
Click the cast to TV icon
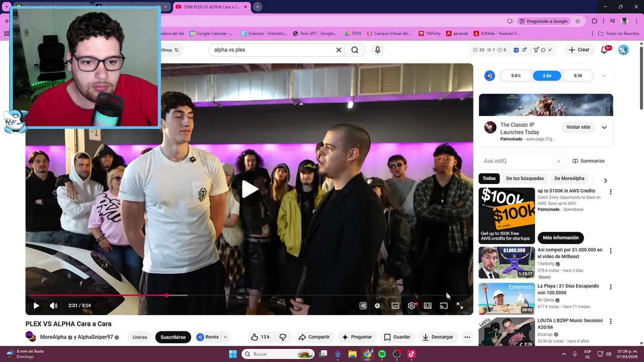coord(444,306)
